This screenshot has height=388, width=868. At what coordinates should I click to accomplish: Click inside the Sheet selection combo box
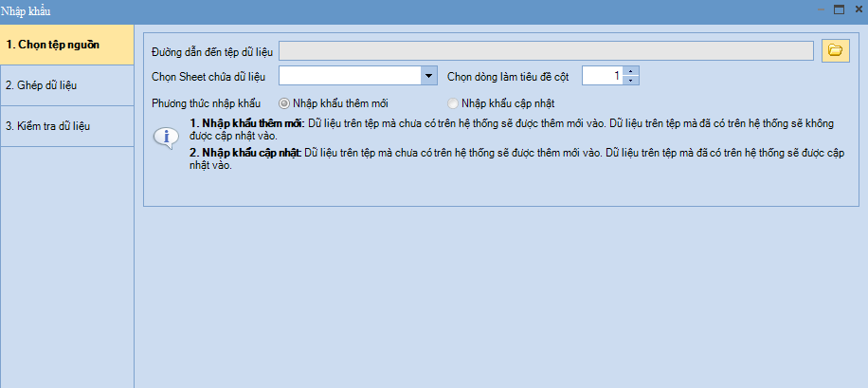click(x=351, y=75)
